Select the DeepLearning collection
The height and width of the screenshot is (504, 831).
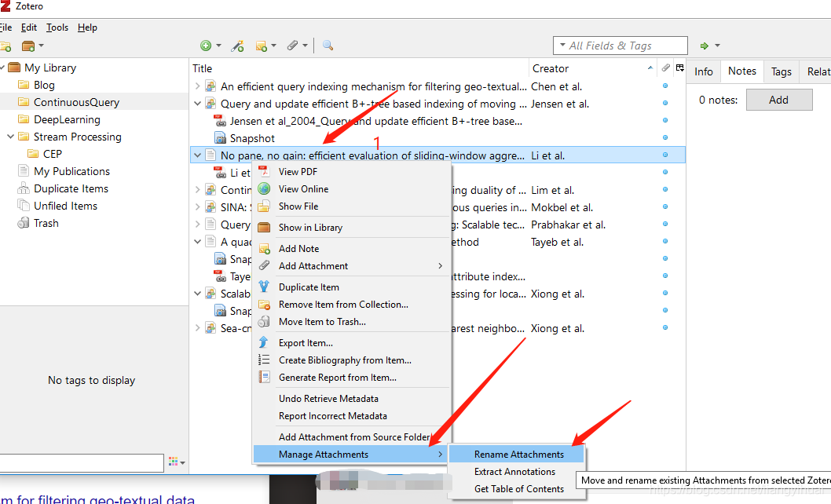pyautogui.click(x=67, y=119)
